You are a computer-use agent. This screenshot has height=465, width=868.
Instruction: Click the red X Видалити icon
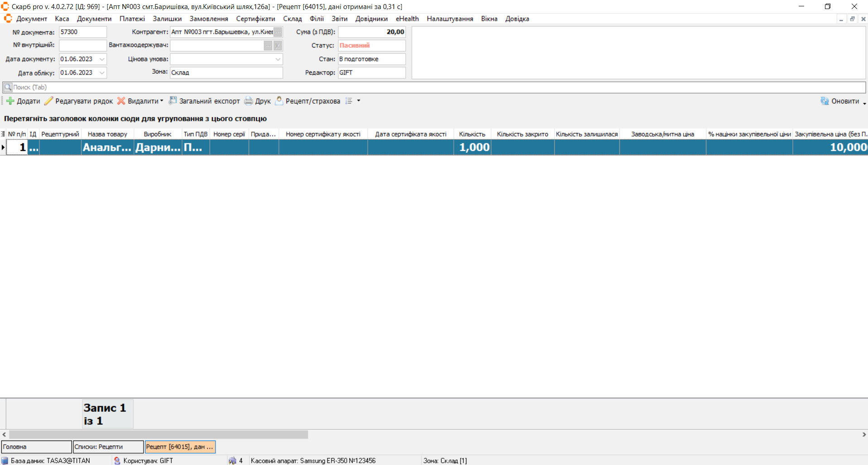(x=121, y=101)
